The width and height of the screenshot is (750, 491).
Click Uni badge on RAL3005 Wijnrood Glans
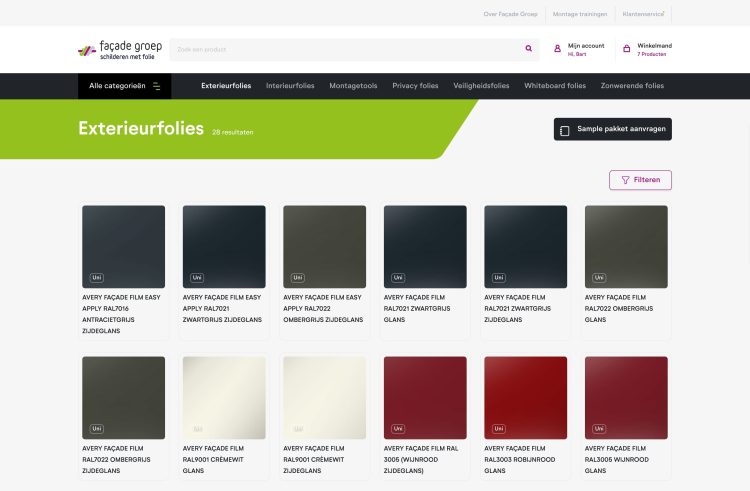pyautogui.click(x=599, y=429)
